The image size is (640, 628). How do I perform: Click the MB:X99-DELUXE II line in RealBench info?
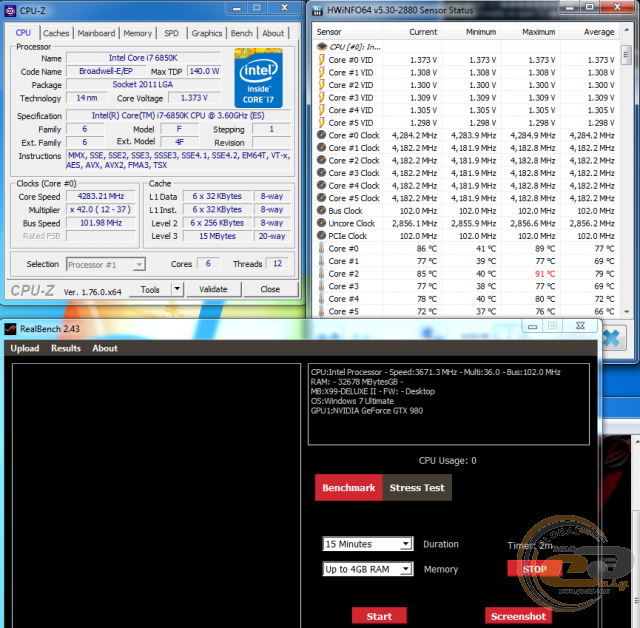point(372,391)
